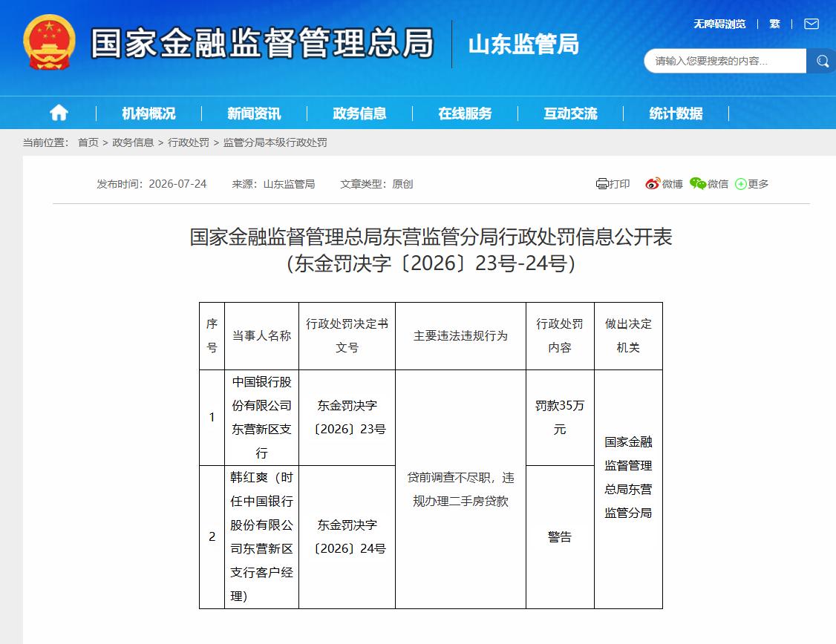
Task: Click the 微信 share label
Action: tap(718, 184)
